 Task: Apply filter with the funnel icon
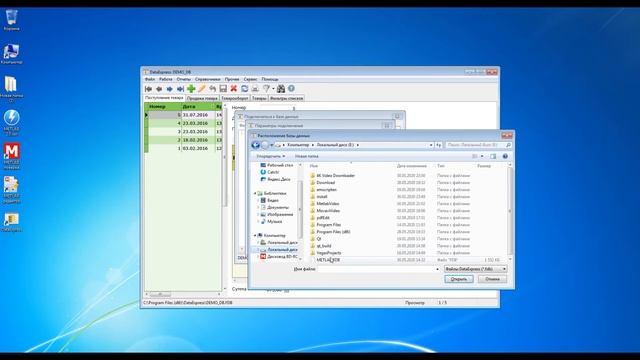click(x=266, y=89)
